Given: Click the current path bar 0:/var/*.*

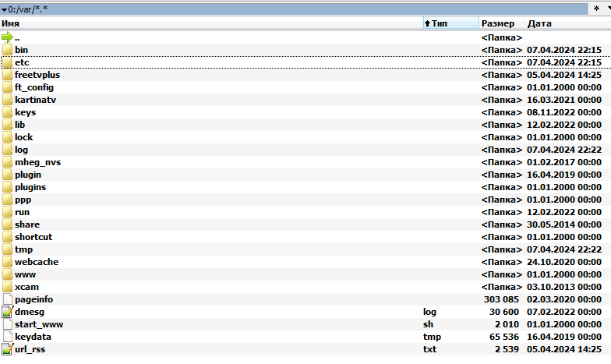Looking at the screenshot, I should coord(296,9).
